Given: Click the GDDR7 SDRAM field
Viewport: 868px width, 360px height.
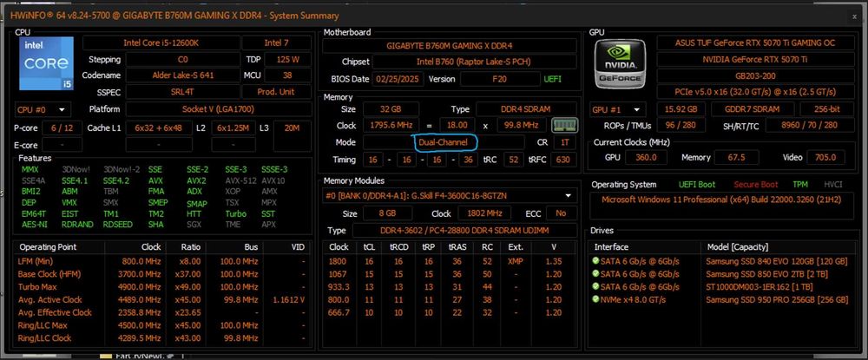Looking at the screenshot, I should click(x=753, y=109).
